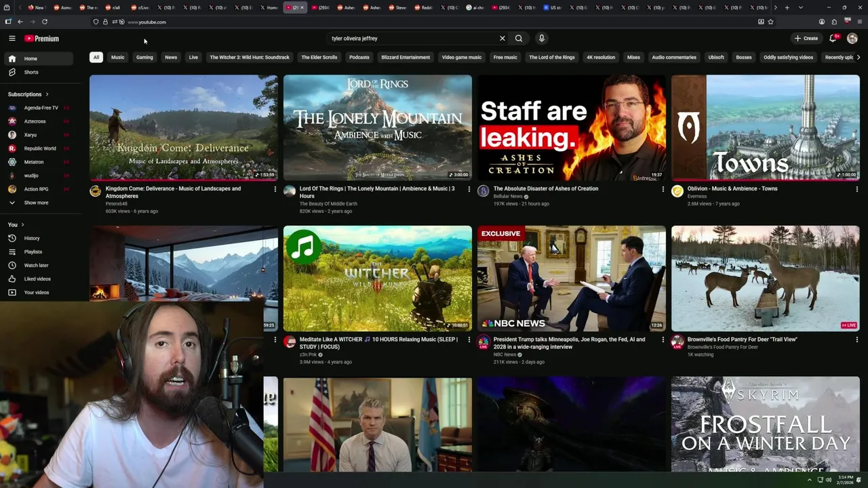Open Ashes of Creation video options menu
868x488 pixels.
[x=663, y=189]
